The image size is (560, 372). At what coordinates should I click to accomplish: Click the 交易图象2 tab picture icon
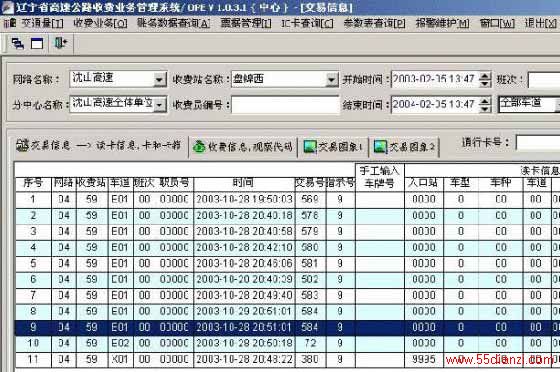tap(380, 147)
